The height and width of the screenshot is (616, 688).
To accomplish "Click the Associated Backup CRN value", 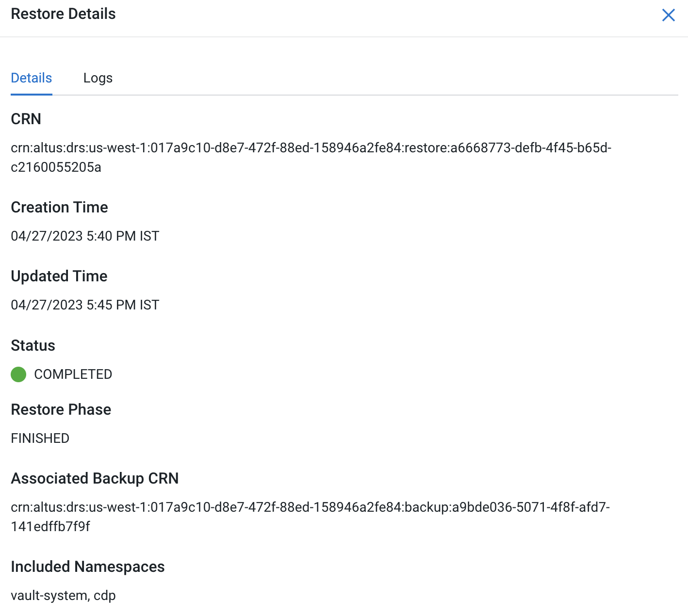I will point(311,517).
